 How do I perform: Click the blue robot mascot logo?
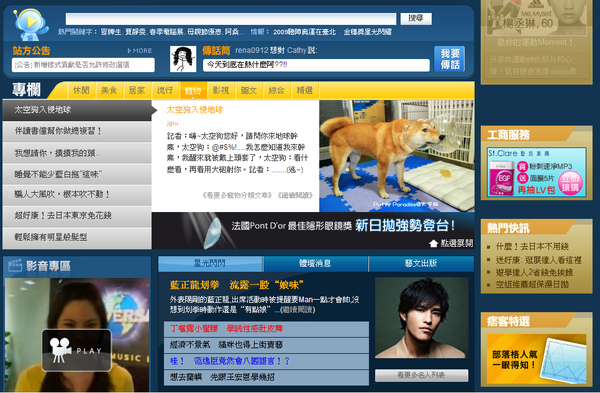pos(31,24)
